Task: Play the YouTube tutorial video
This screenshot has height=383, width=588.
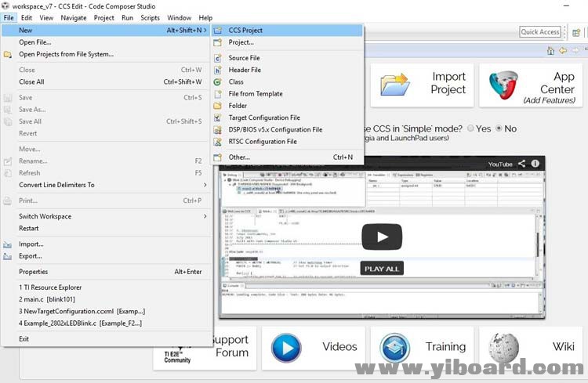Action: (x=381, y=237)
